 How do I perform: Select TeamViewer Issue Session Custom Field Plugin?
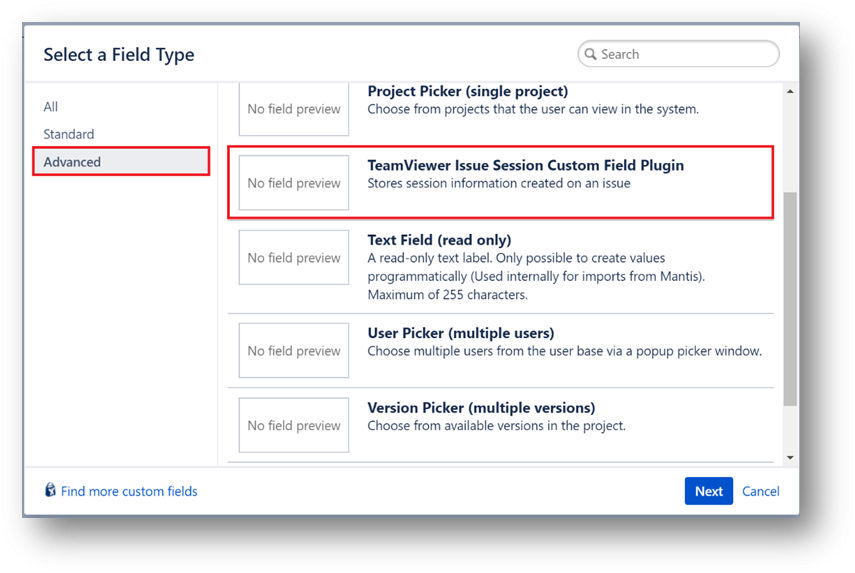click(501, 182)
